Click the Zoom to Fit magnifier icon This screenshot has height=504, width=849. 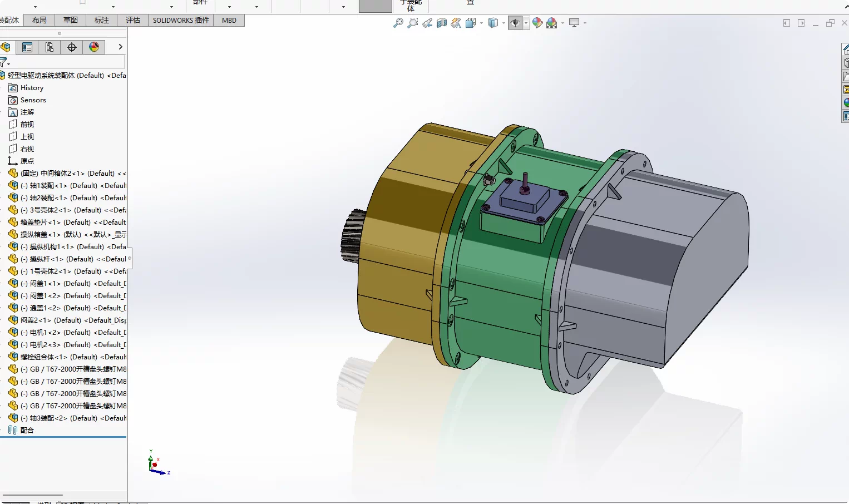click(x=398, y=23)
